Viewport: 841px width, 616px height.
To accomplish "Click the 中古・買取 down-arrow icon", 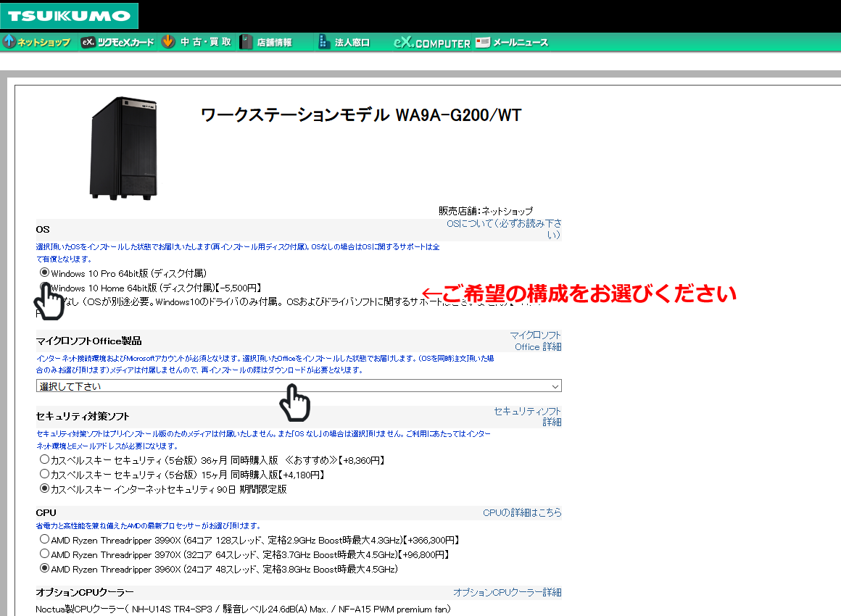I will [167, 41].
